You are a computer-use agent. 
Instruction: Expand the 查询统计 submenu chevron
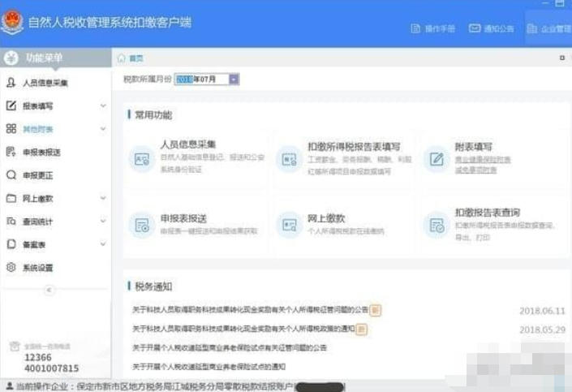[103, 222]
